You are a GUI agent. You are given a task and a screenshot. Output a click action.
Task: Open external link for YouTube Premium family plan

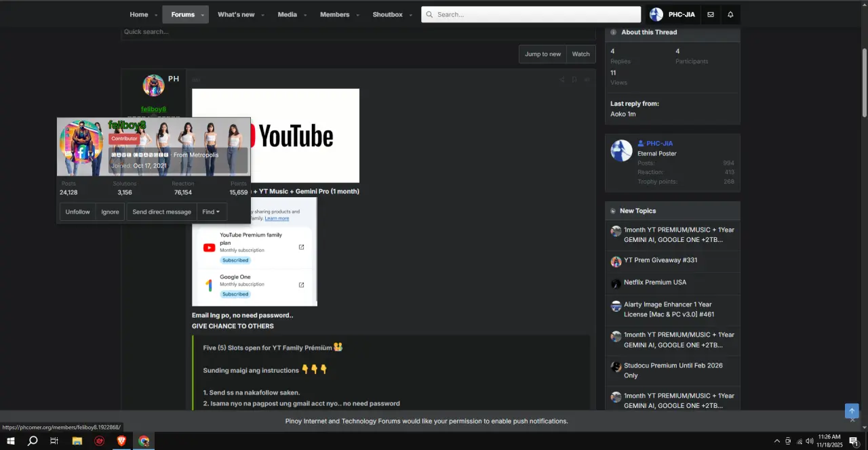[x=301, y=247]
